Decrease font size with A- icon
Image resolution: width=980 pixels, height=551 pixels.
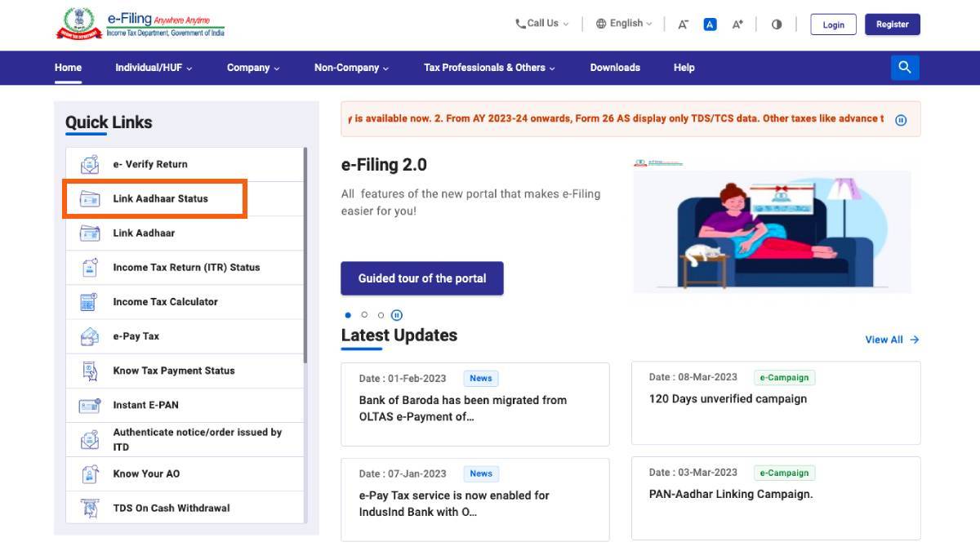tap(683, 24)
